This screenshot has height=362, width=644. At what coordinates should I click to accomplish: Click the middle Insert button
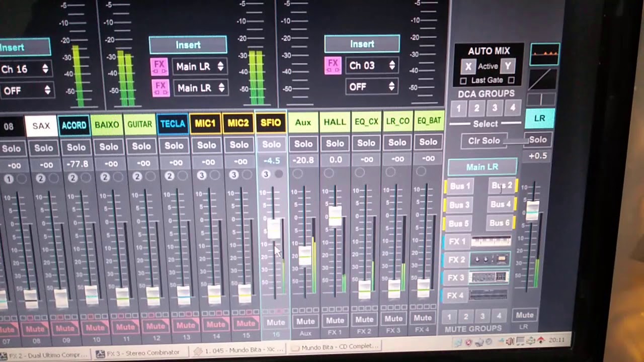pos(188,45)
